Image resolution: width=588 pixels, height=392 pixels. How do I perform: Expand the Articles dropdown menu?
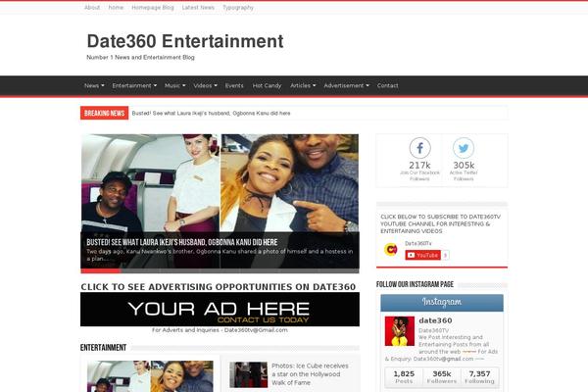point(303,85)
